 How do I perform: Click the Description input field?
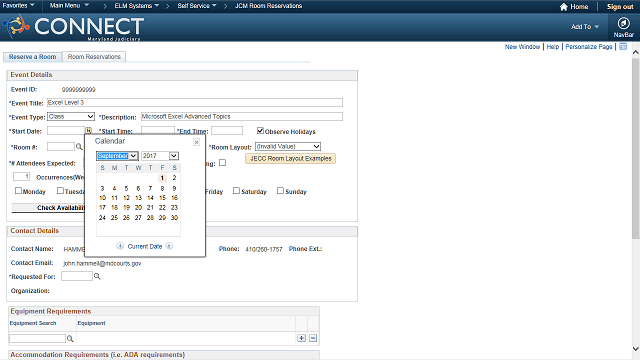tap(242, 116)
